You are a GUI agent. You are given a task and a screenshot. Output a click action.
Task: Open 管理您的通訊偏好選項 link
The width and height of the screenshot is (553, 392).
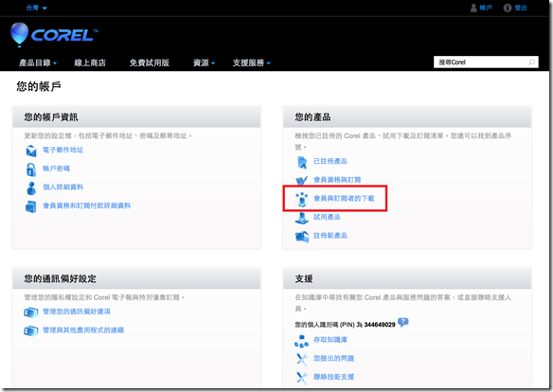click(x=77, y=312)
